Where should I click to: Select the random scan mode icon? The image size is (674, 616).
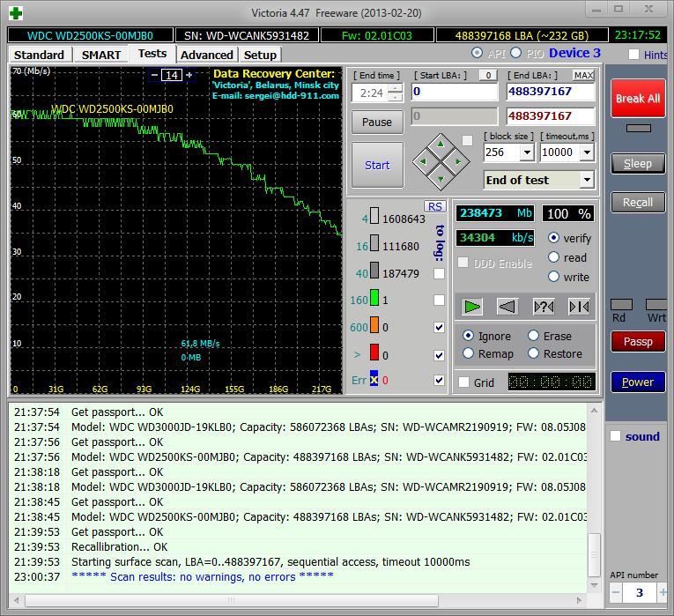tap(544, 307)
